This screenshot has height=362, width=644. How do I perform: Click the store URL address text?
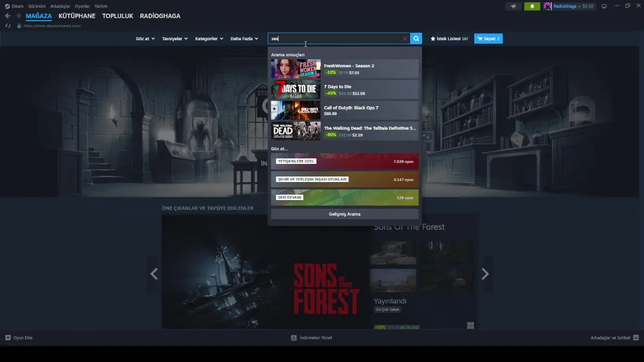click(52, 26)
